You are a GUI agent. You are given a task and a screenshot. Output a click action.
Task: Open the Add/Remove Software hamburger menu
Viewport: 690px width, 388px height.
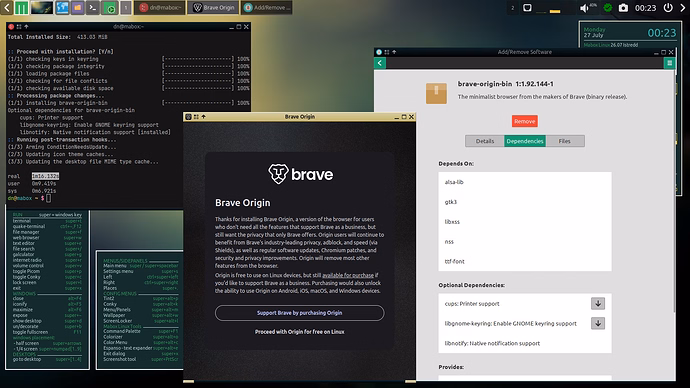tap(669, 63)
